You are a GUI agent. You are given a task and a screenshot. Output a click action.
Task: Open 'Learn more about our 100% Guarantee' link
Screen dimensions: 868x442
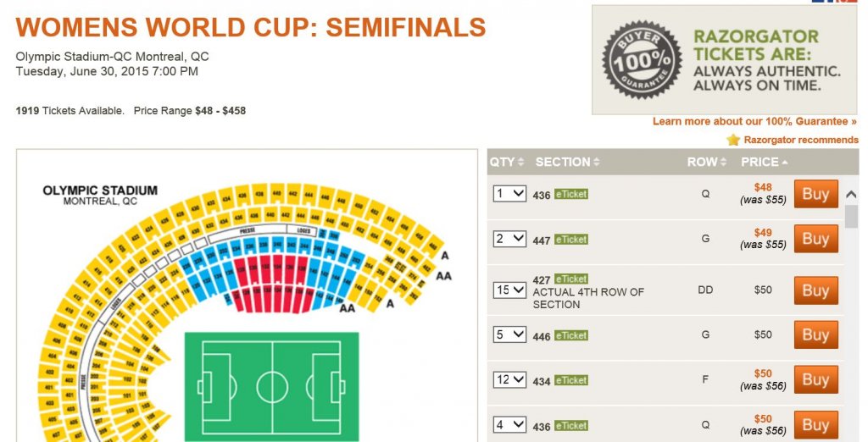tap(754, 122)
